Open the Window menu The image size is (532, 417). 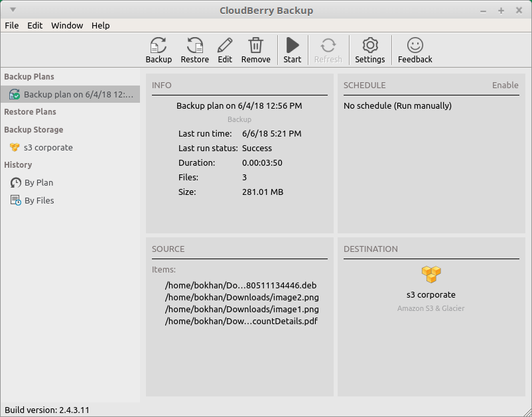tap(67, 25)
